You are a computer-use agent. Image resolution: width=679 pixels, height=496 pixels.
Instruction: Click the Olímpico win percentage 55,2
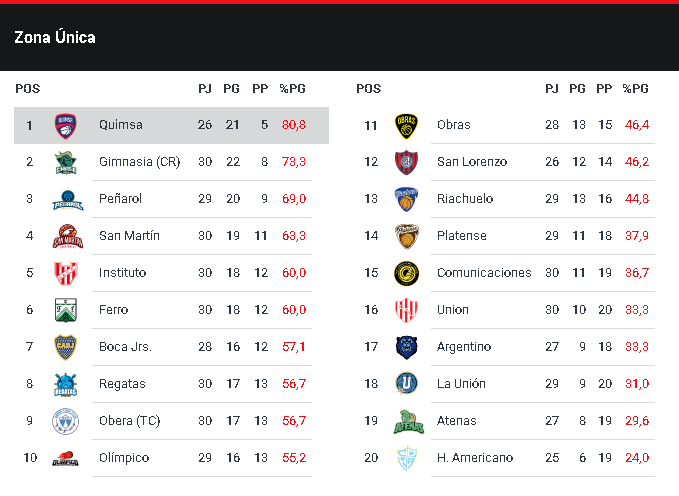pos(294,458)
